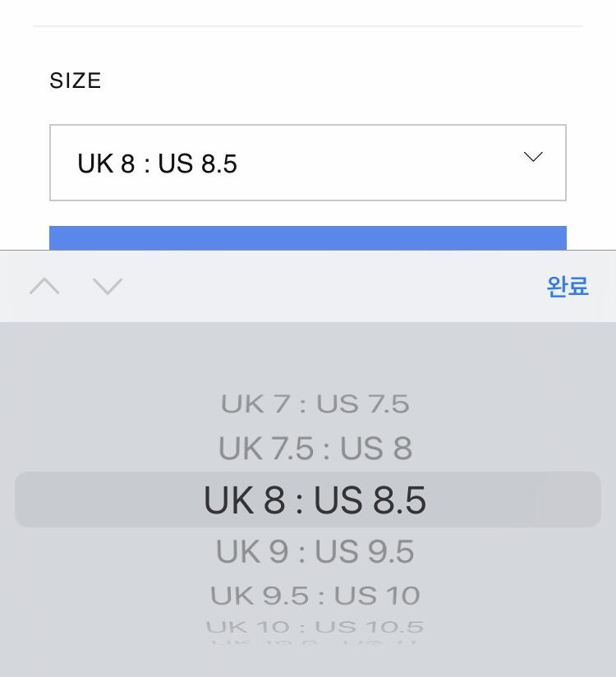
Task: Pick UK 9 : US 9.5 in picker
Action: [x=315, y=551]
